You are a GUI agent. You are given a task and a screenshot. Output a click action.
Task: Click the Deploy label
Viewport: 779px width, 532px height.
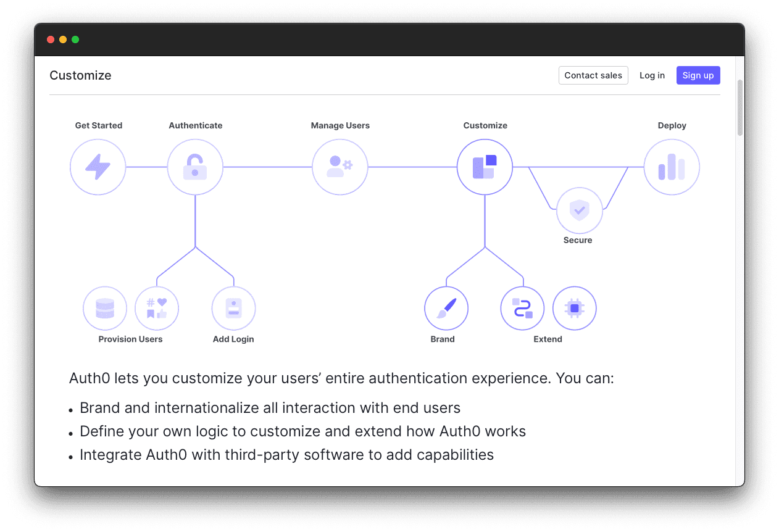(x=672, y=125)
